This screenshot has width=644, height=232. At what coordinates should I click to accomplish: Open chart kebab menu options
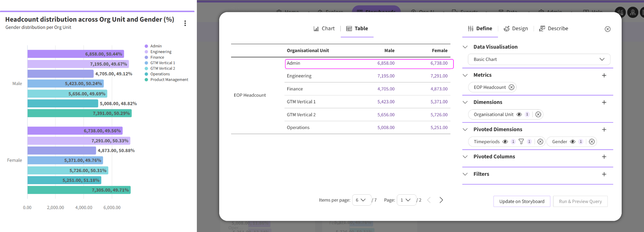click(185, 23)
